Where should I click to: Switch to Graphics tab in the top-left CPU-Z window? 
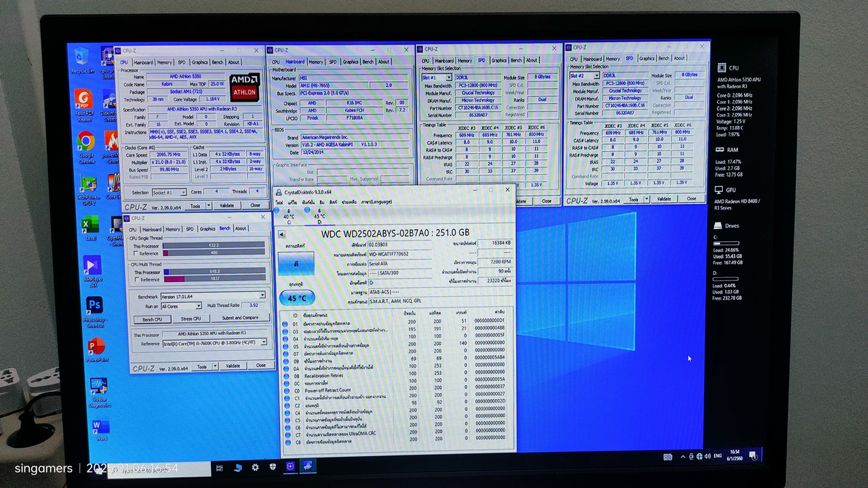pyautogui.click(x=199, y=62)
